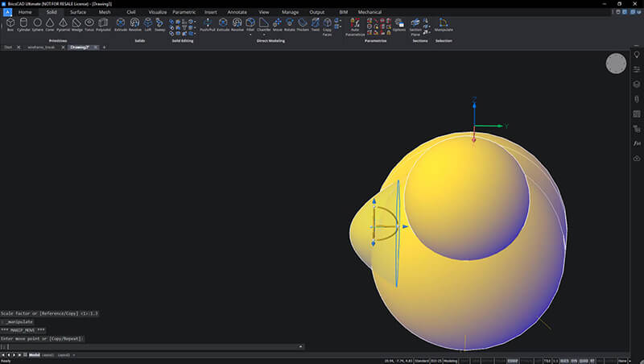Open the status bar options arrow
The width and height of the screenshot is (644, 364).
click(x=630, y=361)
